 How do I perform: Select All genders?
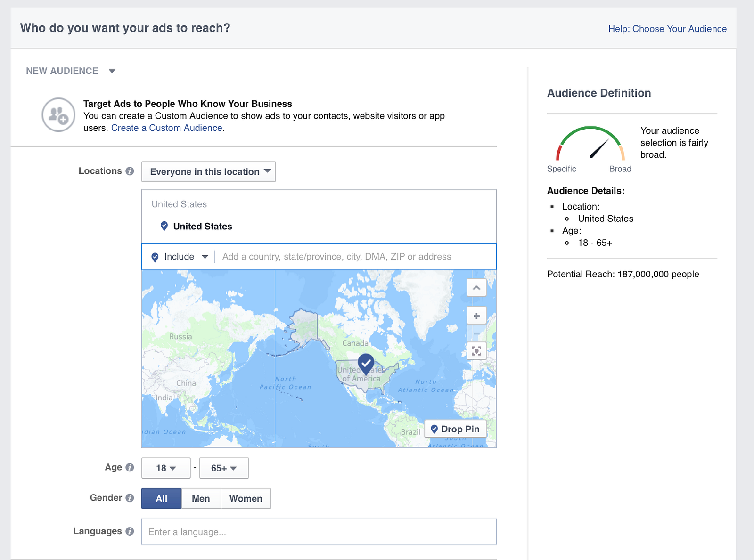click(161, 498)
